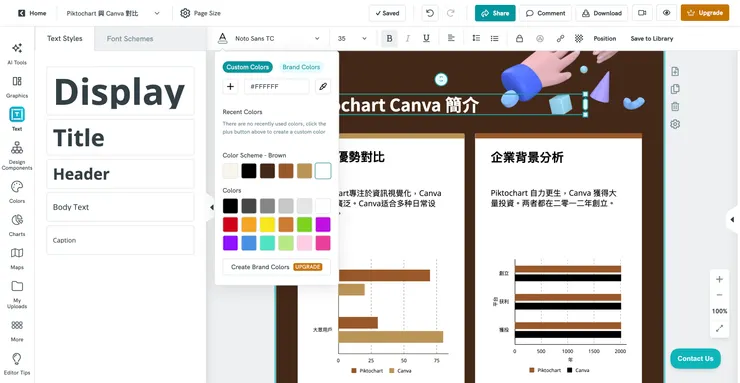This screenshot has height=383, width=740.
Task: Open the text alignment options
Action: (451, 39)
